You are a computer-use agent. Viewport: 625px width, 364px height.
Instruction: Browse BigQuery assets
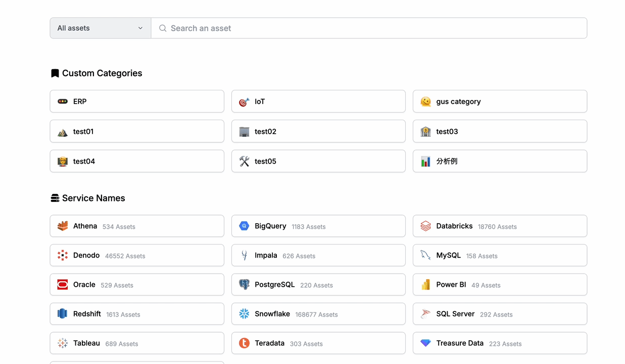[x=318, y=226]
